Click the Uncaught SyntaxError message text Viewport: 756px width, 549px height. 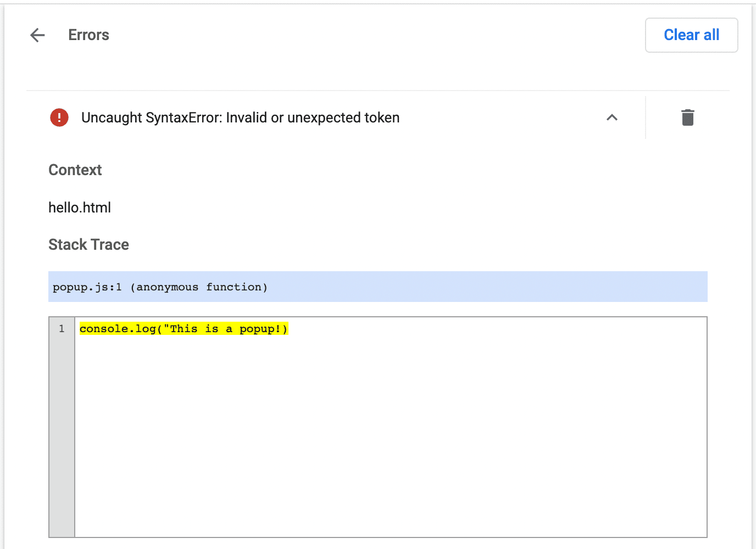point(241,117)
